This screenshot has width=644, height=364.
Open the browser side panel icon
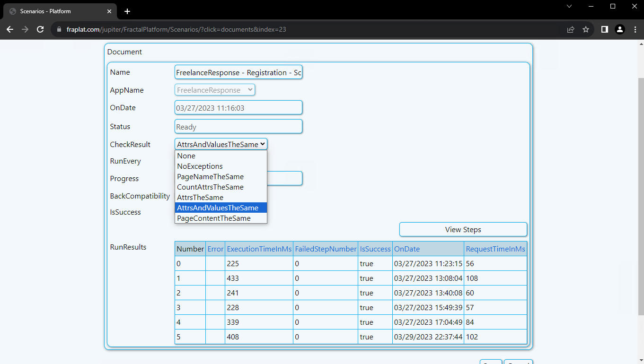click(x=604, y=29)
